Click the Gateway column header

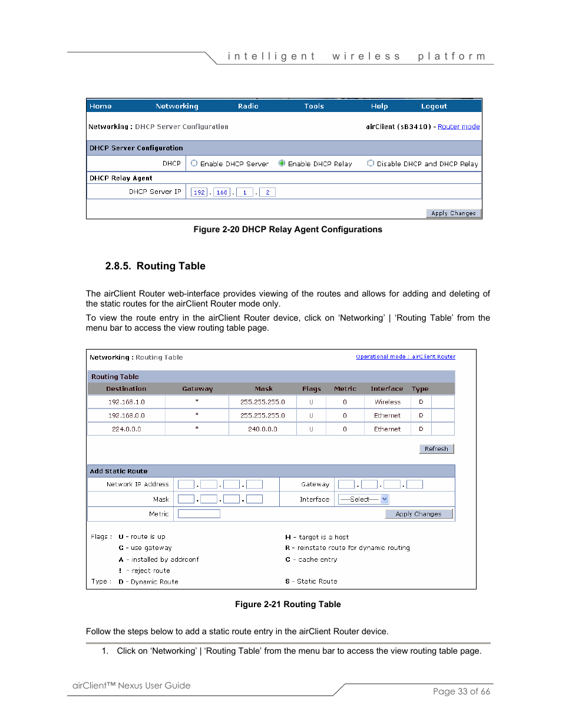click(197, 389)
